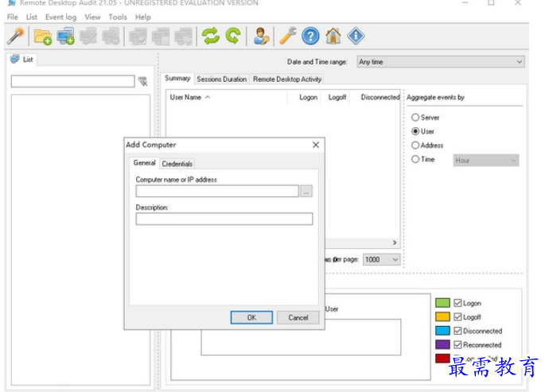Click the green Logon color swatch

pos(442,303)
